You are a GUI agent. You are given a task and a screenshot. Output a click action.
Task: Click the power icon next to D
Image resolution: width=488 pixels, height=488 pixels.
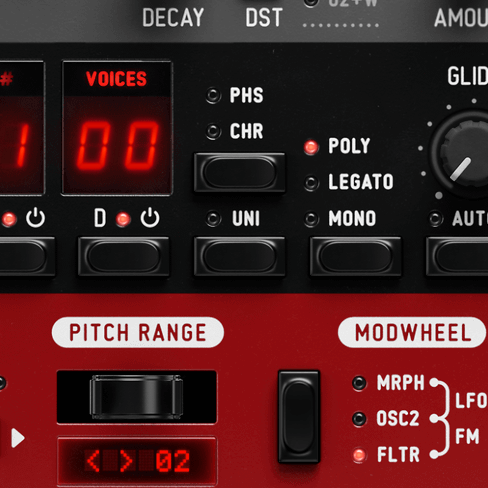pyautogui.click(x=150, y=218)
